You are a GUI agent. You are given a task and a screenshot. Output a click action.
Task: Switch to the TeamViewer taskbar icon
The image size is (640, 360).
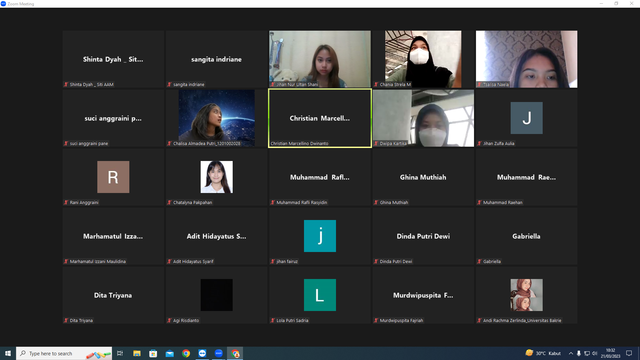point(202,353)
